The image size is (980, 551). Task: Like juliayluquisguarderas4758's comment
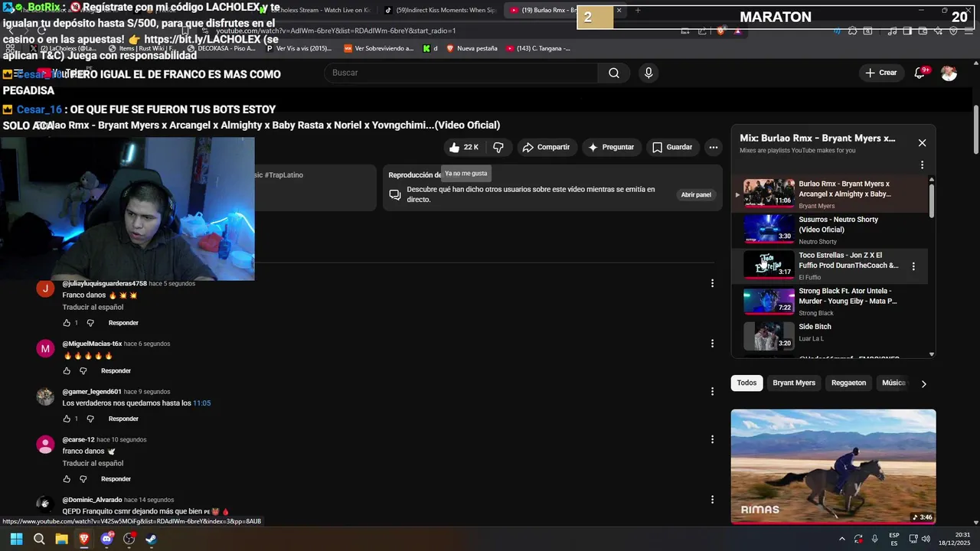tap(67, 323)
